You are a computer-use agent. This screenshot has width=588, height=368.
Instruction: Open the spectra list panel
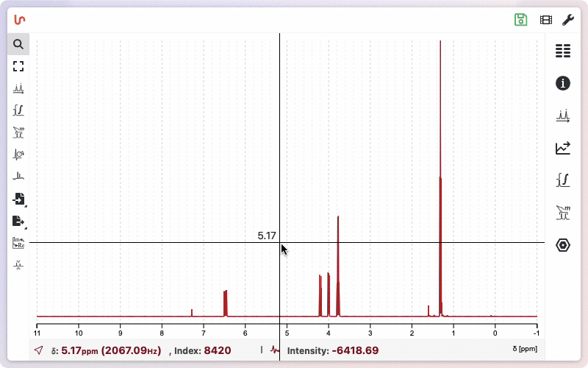[563, 51]
